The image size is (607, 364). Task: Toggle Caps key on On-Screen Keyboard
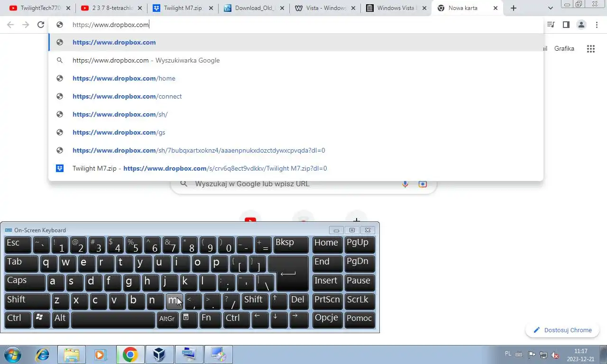tap(25, 282)
